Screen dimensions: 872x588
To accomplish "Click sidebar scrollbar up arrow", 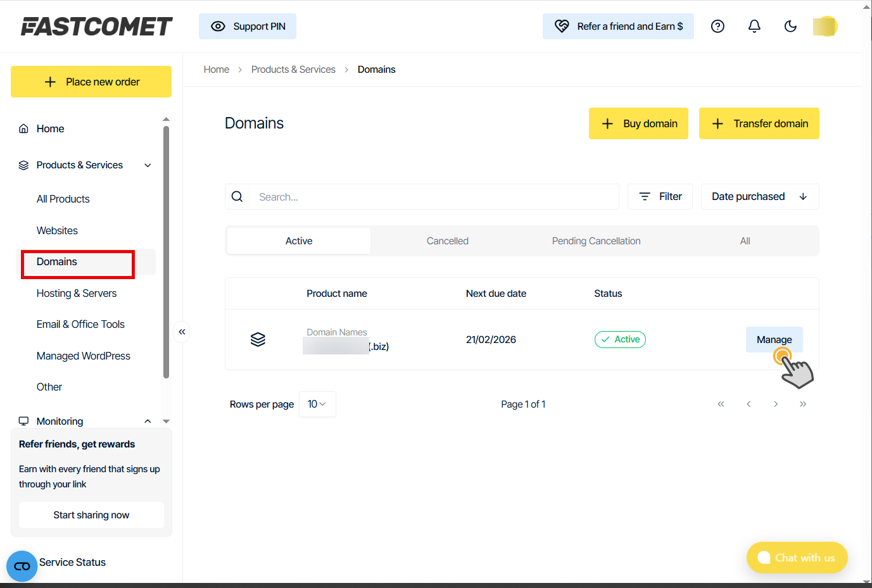I will 166,119.
